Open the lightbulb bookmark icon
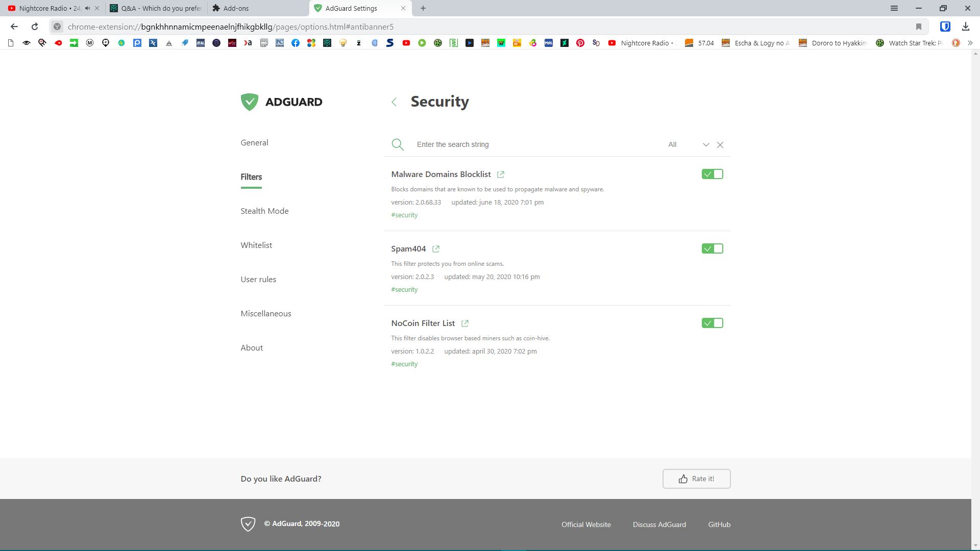The height and width of the screenshot is (551, 980). [343, 43]
